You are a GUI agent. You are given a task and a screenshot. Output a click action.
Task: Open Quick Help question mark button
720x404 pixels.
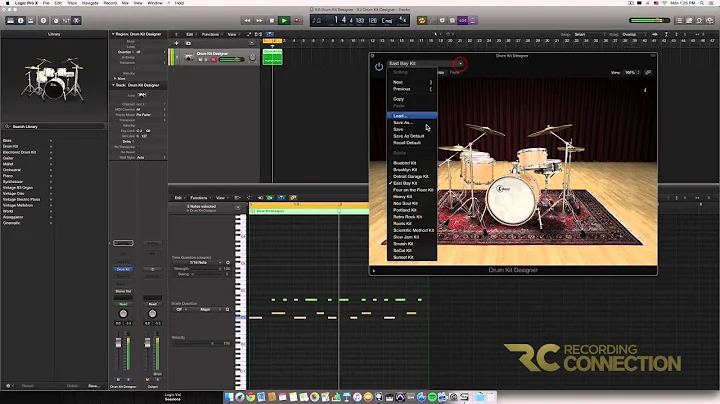[x=43, y=21]
